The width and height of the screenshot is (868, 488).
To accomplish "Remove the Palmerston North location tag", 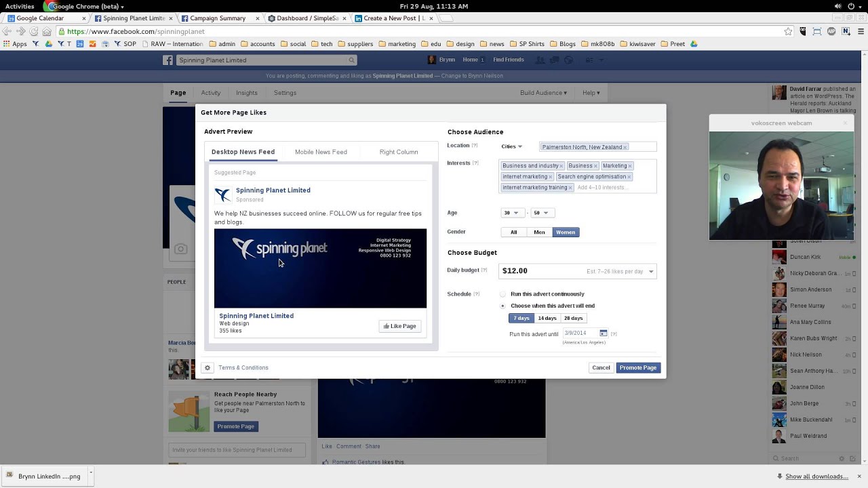I will [x=625, y=147].
